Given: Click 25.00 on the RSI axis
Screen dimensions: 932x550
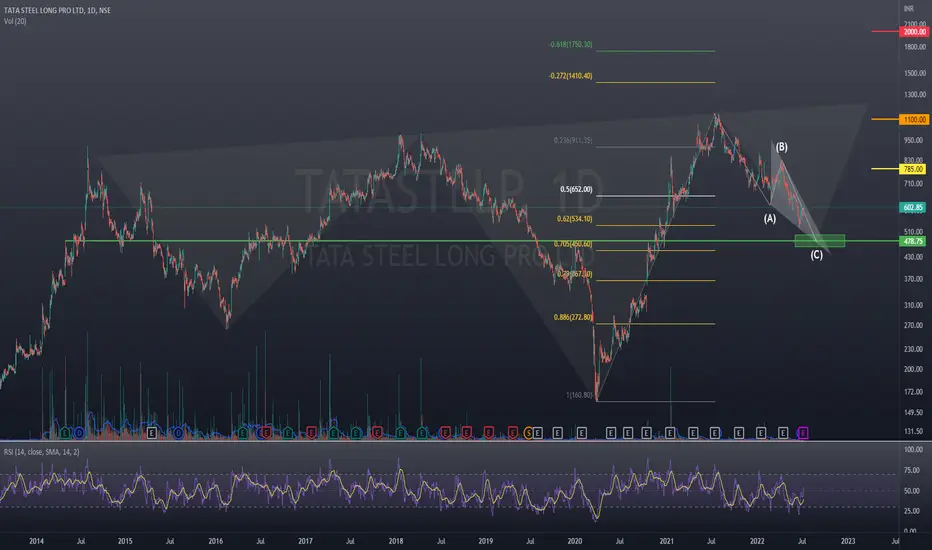Looking at the screenshot, I should click(x=912, y=511).
